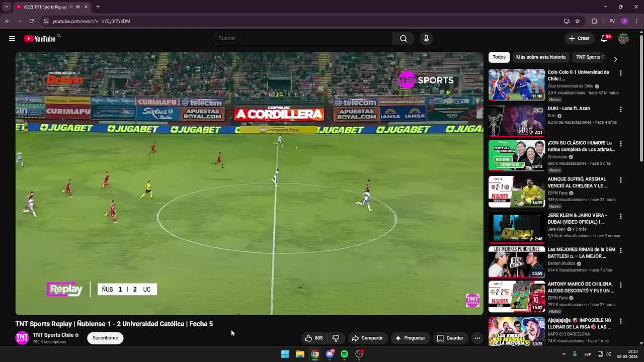Open Chrome three-dot menu
This screenshot has width=644, height=362.
click(x=636, y=21)
